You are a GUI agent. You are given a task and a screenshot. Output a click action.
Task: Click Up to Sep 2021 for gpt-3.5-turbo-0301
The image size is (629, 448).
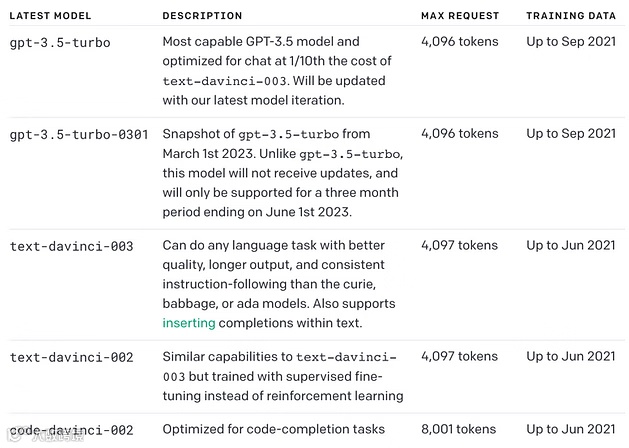click(x=571, y=134)
